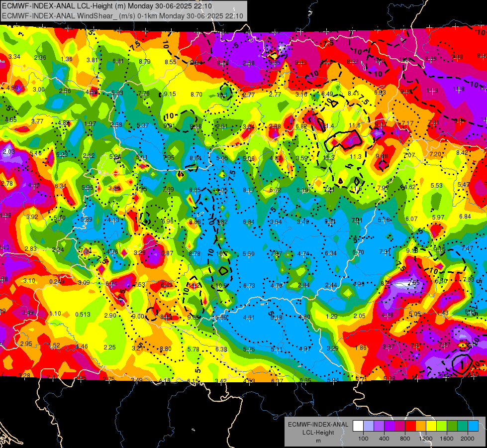
Task: Click the white legend swatch
Action: (x=358, y=426)
